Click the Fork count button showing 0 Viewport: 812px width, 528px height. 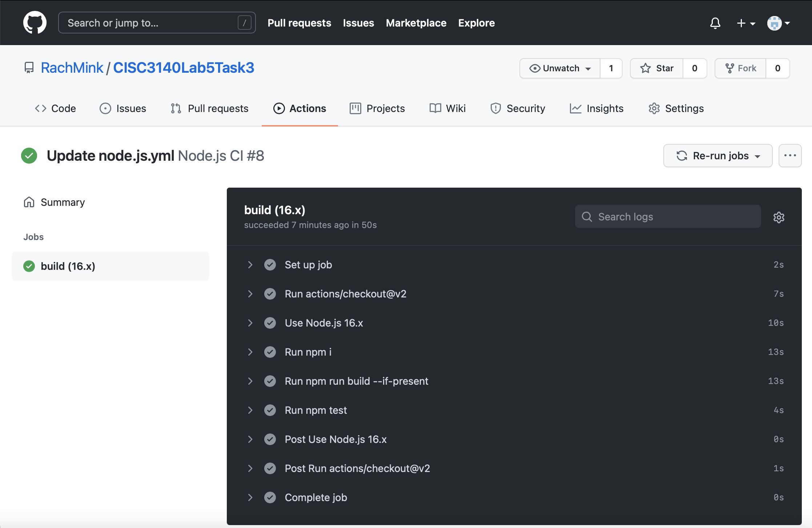click(777, 68)
